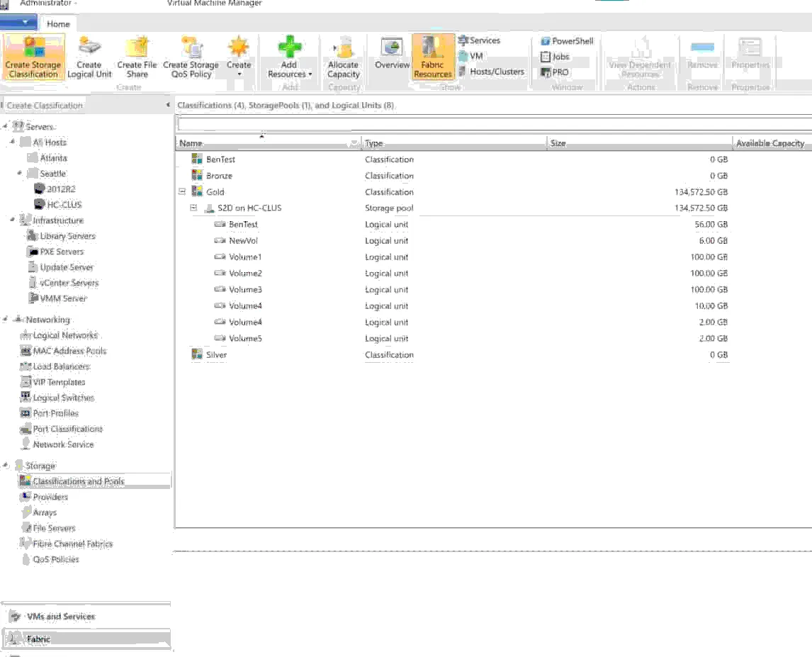Screen dimensions: 812x657
Task: Open VMM Server node
Action: (57, 298)
